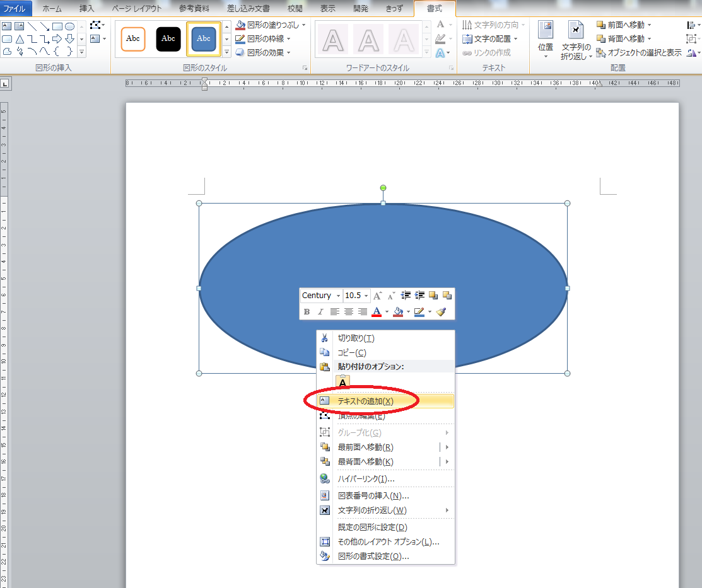This screenshot has height=588, width=702.
Task: Click the Grow Font icon in the mini toolbar
Action: click(377, 296)
